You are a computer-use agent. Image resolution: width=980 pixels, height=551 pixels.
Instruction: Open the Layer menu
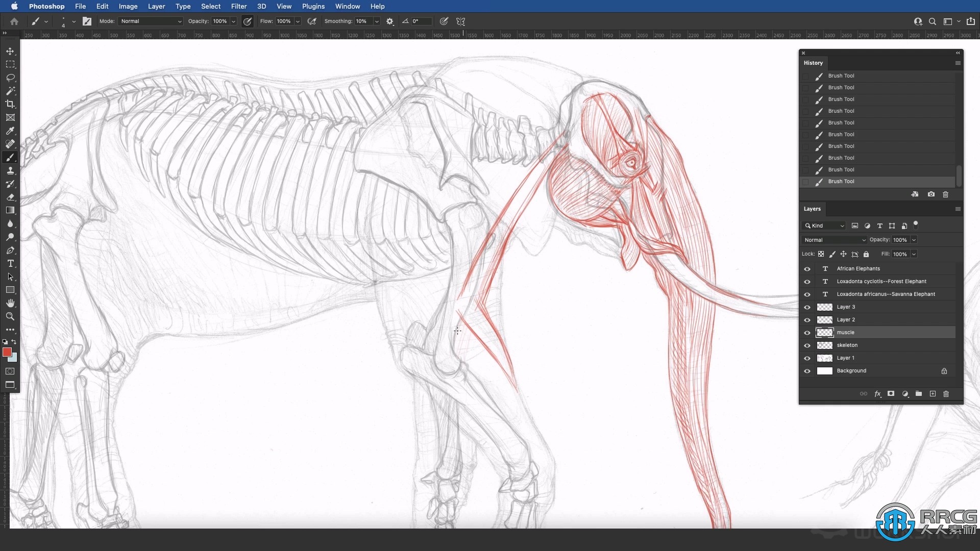[156, 6]
